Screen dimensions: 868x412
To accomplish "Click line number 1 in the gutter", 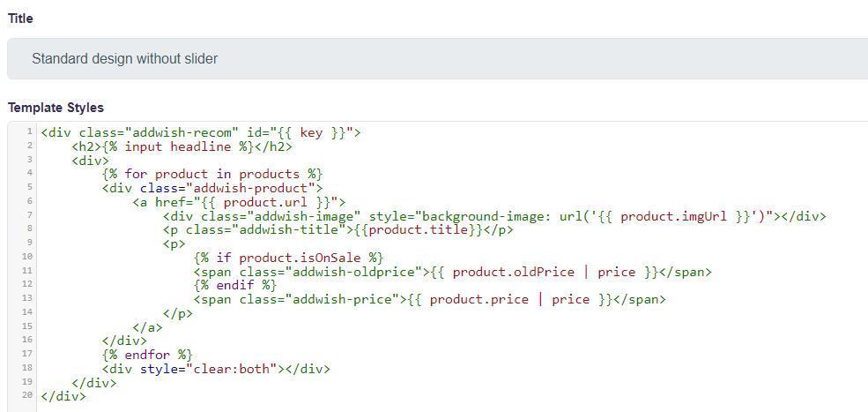I will [x=29, y=132].
